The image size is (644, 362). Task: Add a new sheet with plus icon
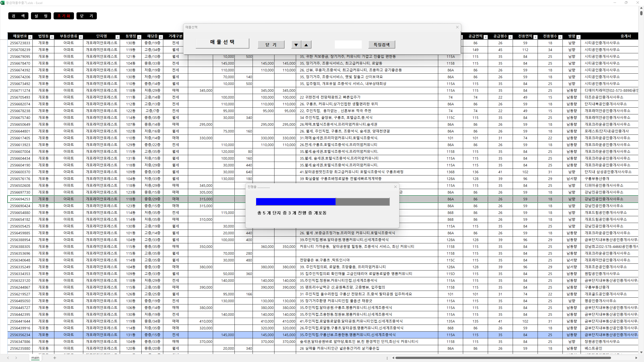click(55, 358)
